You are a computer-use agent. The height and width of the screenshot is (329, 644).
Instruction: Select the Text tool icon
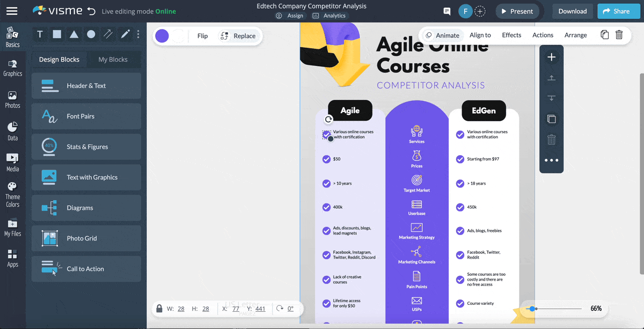40,34
